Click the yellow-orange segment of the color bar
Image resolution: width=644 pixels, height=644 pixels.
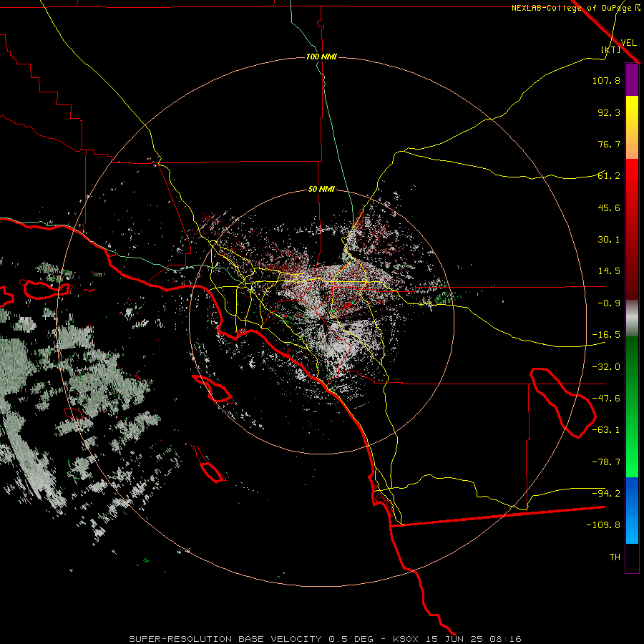[x=632, y=127]
